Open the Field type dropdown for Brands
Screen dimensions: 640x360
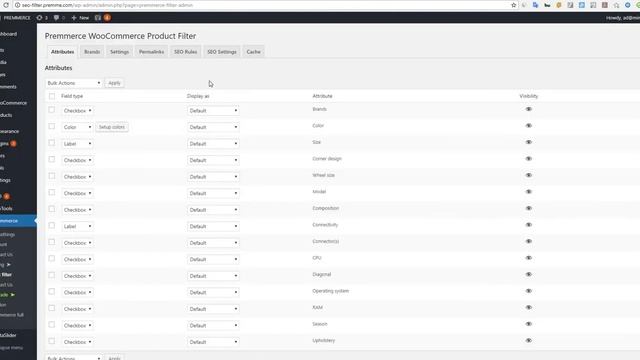click(78, 111)
